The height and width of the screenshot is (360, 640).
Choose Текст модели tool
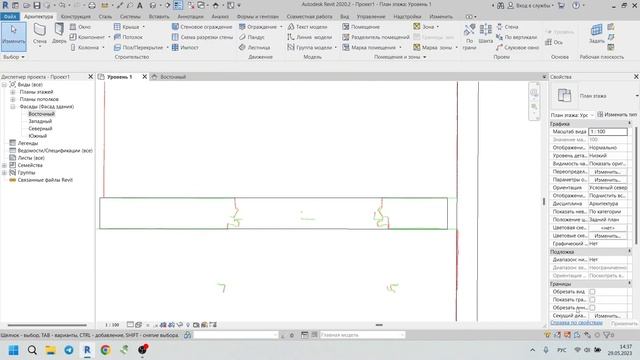(307, 27)
